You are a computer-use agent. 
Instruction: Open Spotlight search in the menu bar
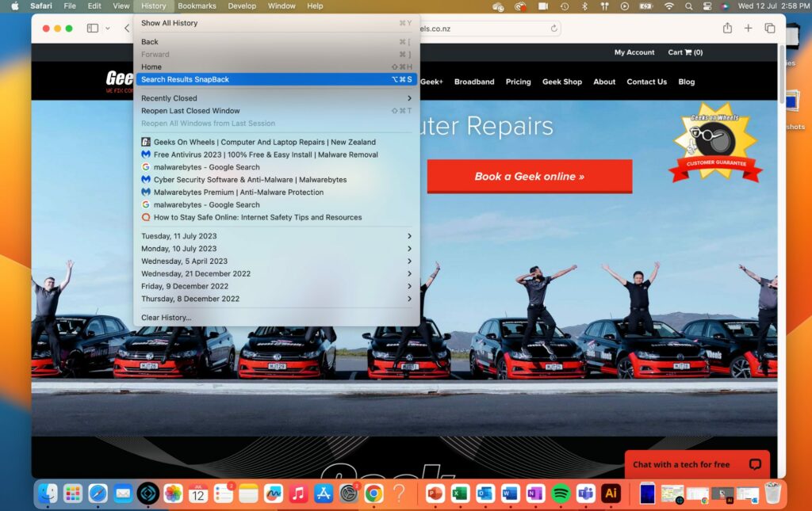688,6
